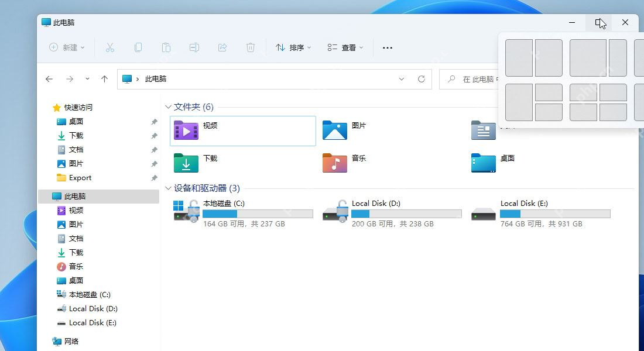644x351 pixels.
Task: Snap to top-left quadrant of four-grid layout
Action: click(583, 92)
